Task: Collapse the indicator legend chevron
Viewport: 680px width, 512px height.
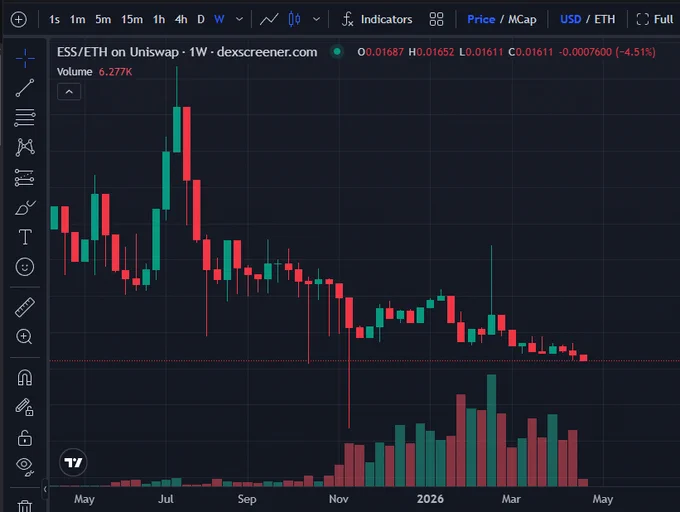Action: pos(69,92)
